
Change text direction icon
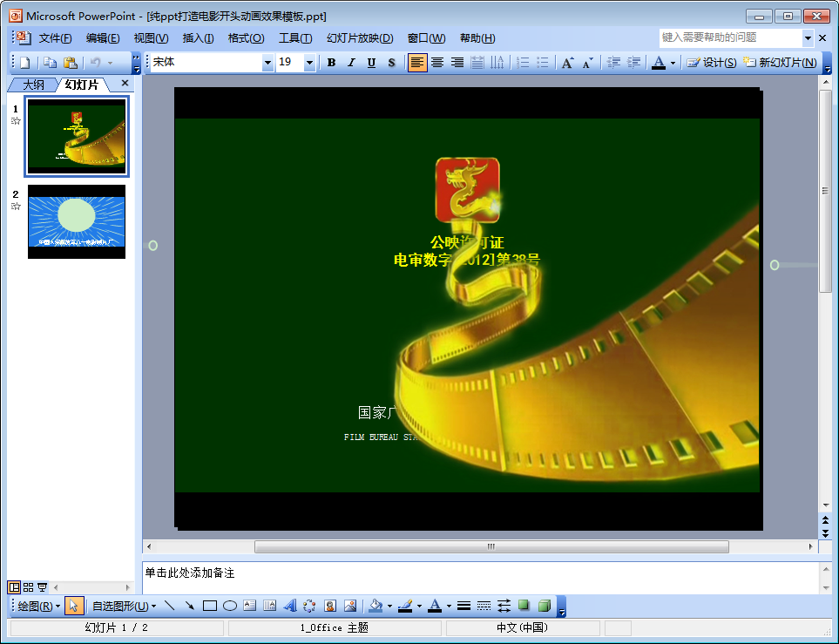pos(497,63)
